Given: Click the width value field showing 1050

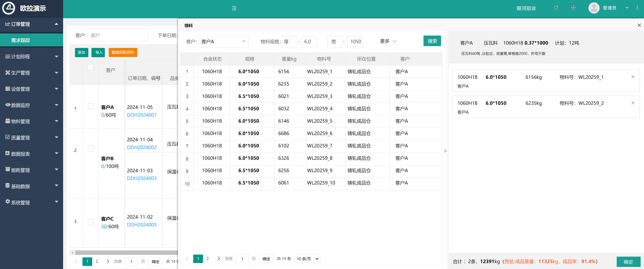Looking at the screenshot, I should pyautogui.click(x=355, y=41).
